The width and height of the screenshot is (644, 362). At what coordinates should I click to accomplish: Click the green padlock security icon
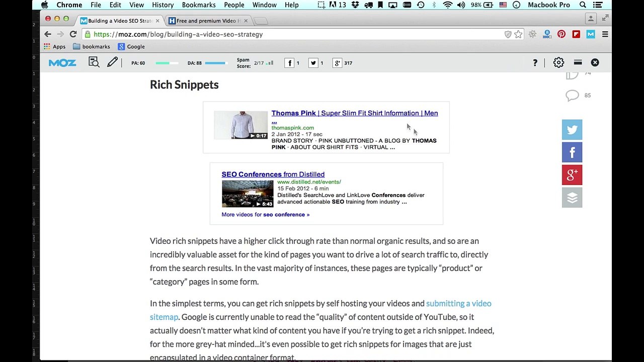pyautogui.click(x=88, y=34)
